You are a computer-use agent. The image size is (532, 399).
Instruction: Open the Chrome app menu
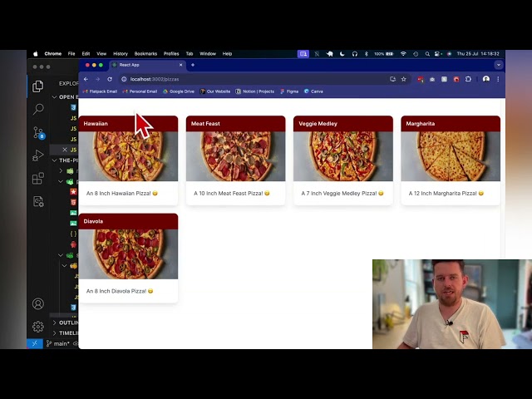[x=53, y=53]
